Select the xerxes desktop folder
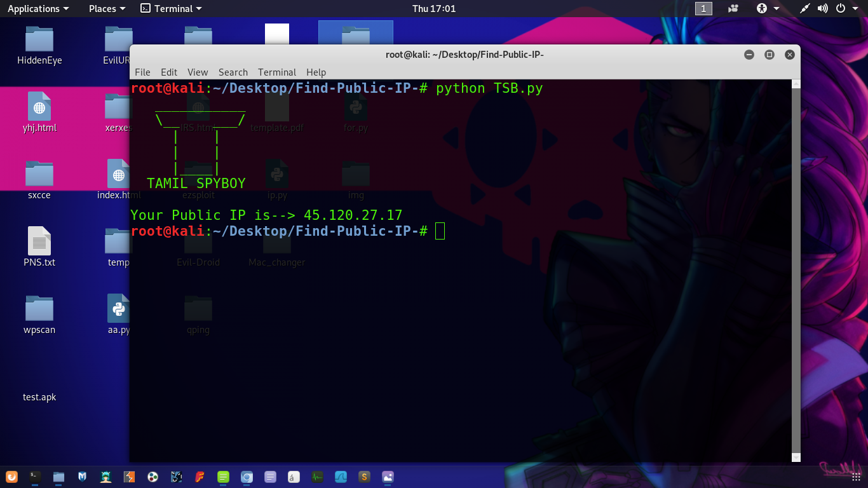Viewport: 868px width, 488px height. point(118,113)
